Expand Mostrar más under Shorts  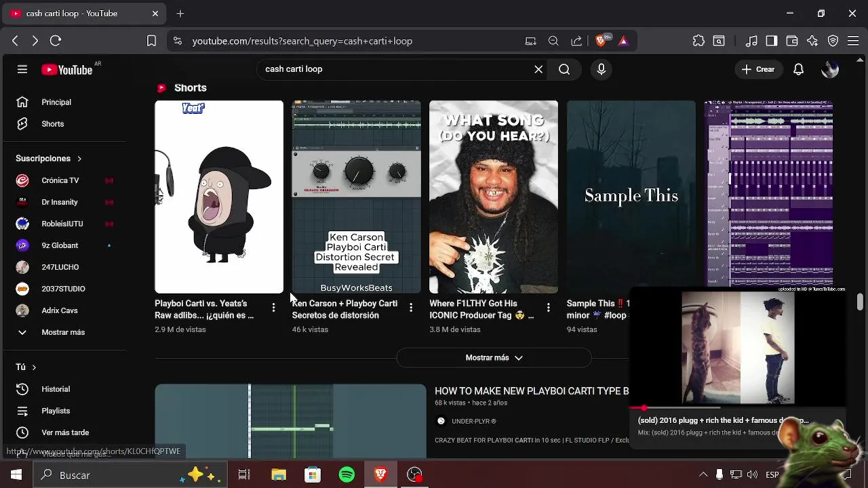point(494,358)
